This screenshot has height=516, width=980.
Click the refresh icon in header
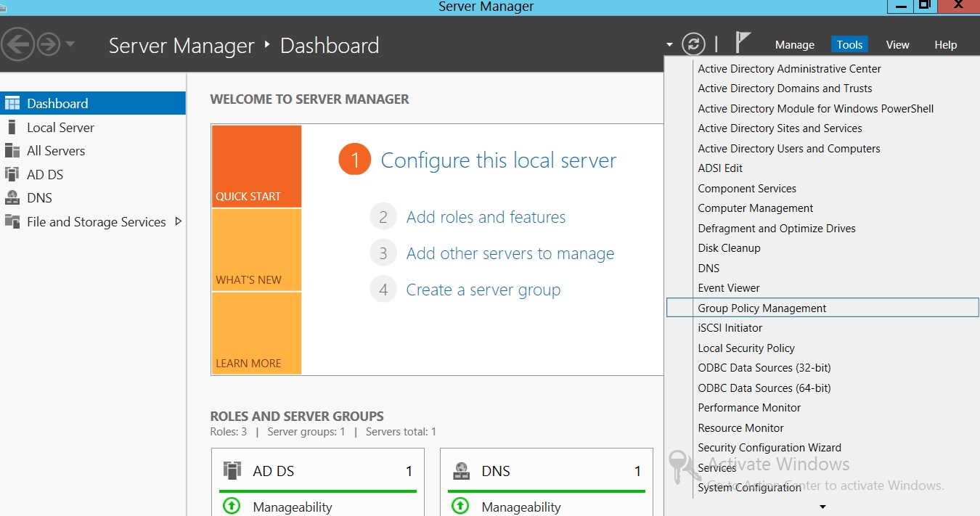[x=693, y=44]
